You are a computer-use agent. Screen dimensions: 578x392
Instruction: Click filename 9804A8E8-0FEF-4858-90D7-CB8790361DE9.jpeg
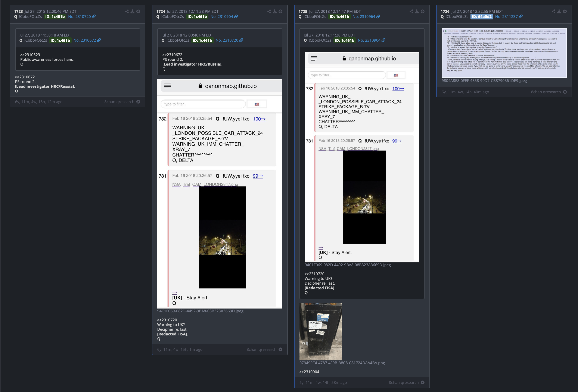(x=484, y=81)
